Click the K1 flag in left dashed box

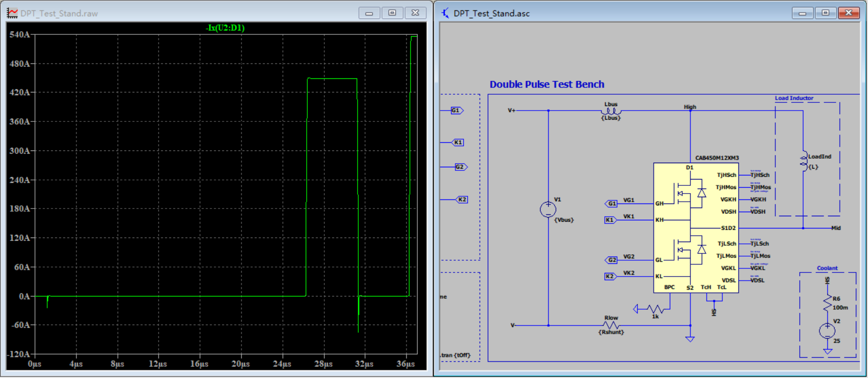(x=458, y=142)
